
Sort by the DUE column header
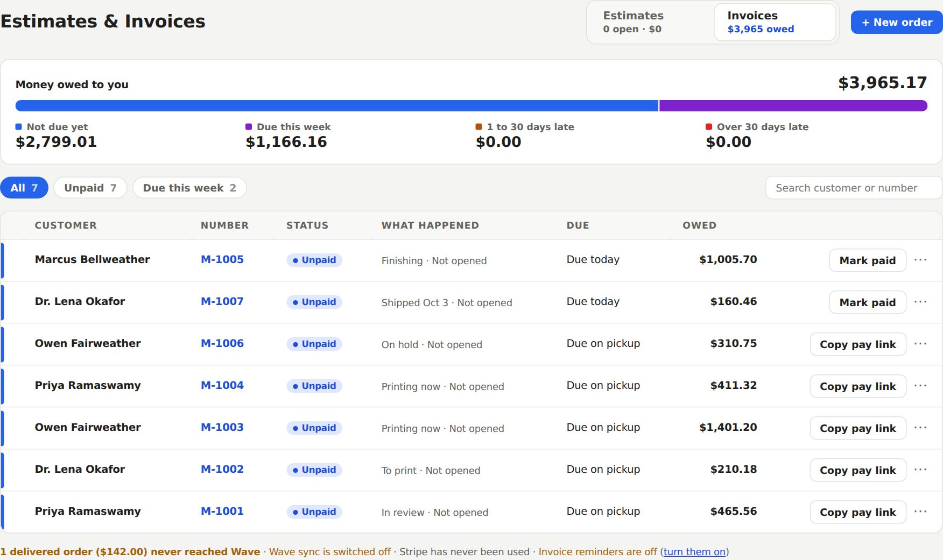[x=578, y=225]
